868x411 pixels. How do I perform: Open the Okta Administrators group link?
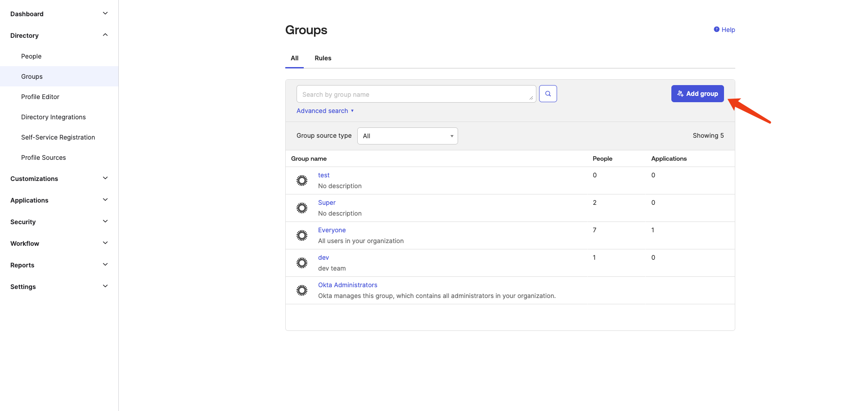347,285
